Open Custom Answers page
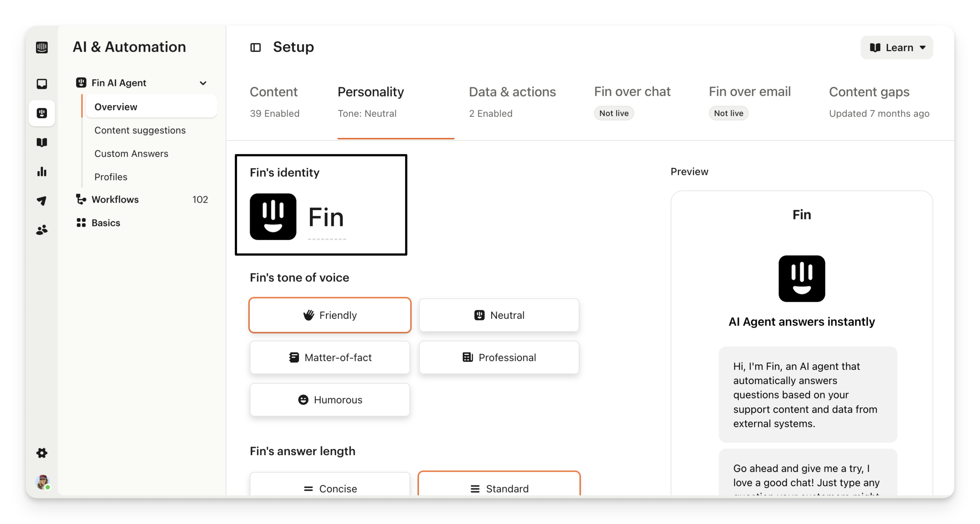 (131, 154)
